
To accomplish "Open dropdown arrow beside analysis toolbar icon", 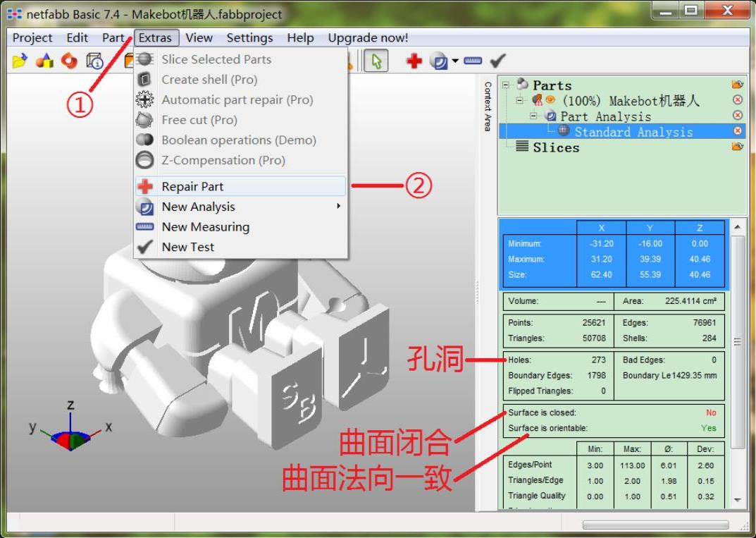I will point(455,61).
